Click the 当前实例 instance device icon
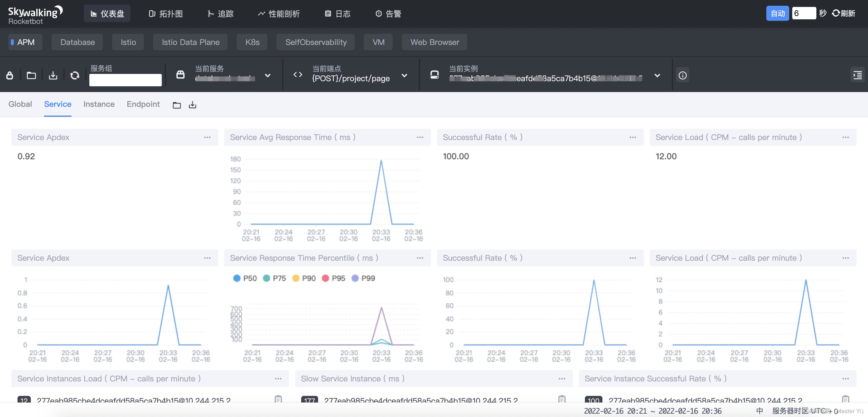868x417 pixels. (x=435, y=75)
